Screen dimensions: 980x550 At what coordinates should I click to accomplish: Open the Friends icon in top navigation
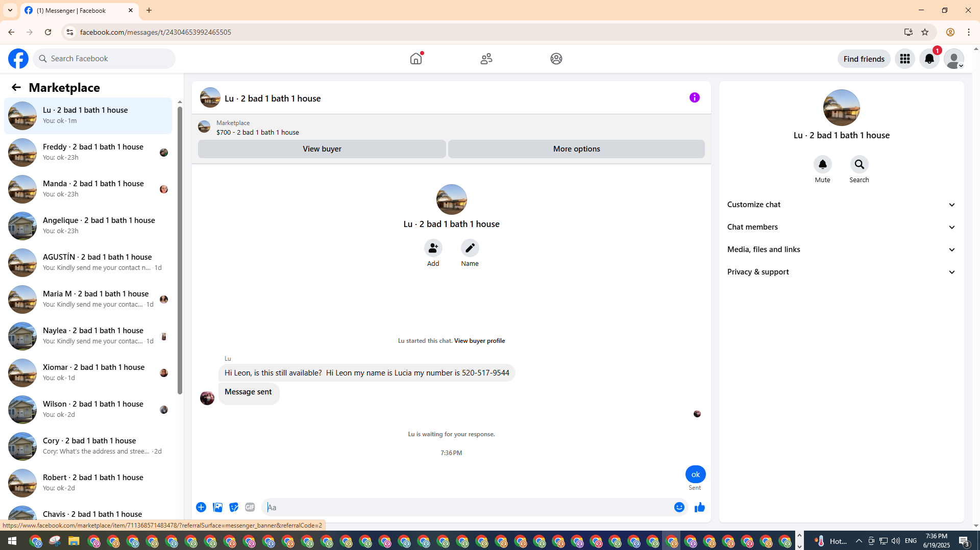click(x=486, y=59)
